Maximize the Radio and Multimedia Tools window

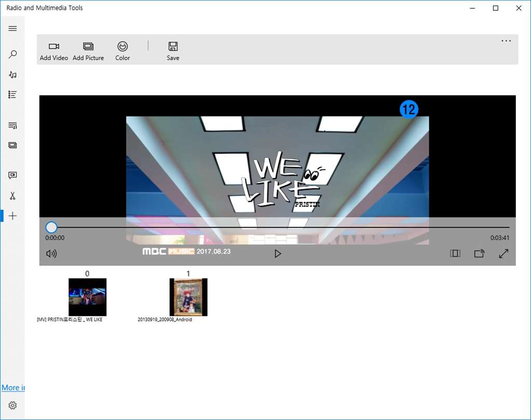(495, 8)
